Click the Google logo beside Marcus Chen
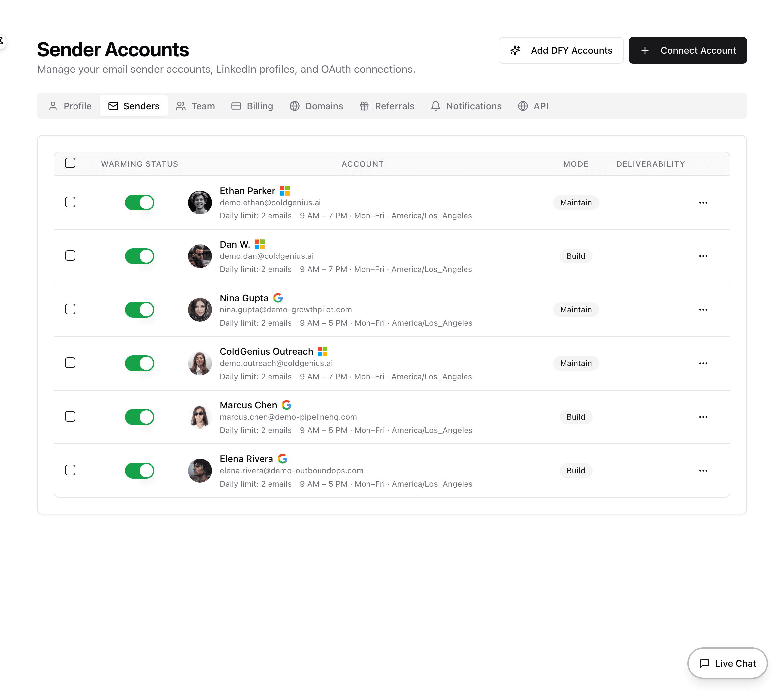Viewport: 784px width, 695px height. coord(287,405)
